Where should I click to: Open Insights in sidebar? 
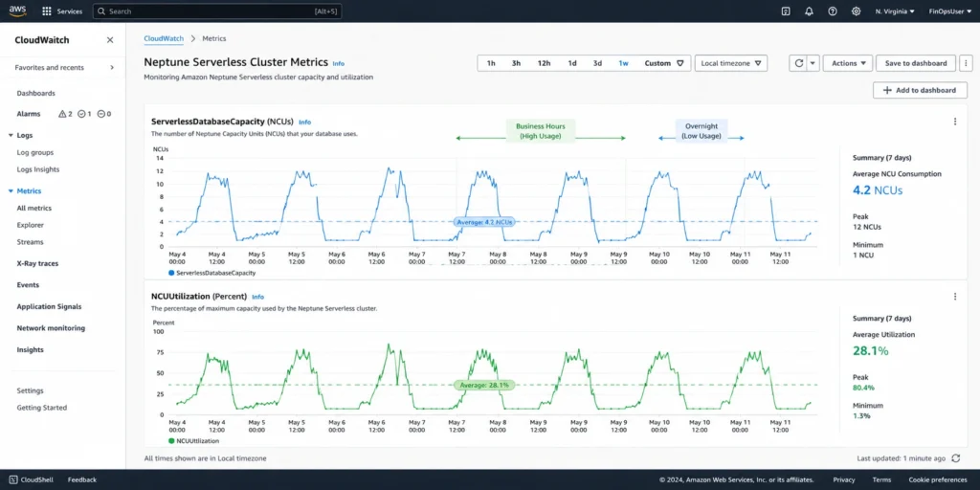click(x=30, y=350)
